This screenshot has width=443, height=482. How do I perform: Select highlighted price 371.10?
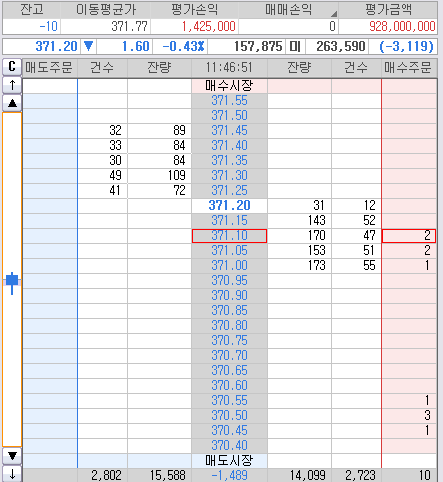click(229, 236)
